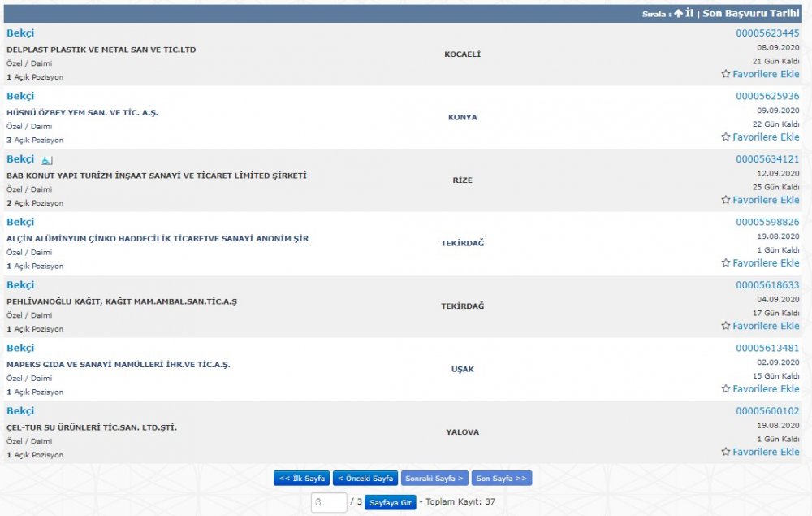Viewport: 812px width, 516px height.
Task: Click the star icon on the Yalova listing
Action: click(726, 452)
